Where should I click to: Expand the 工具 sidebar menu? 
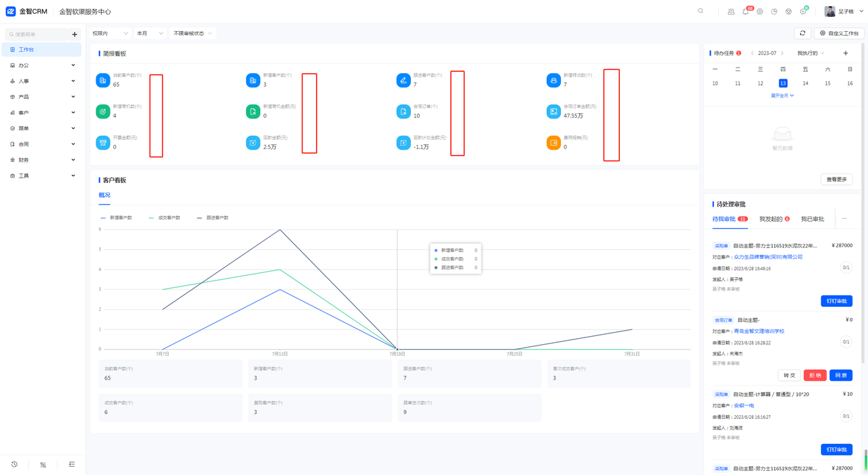pyautogui.click(x=42, y=175)
